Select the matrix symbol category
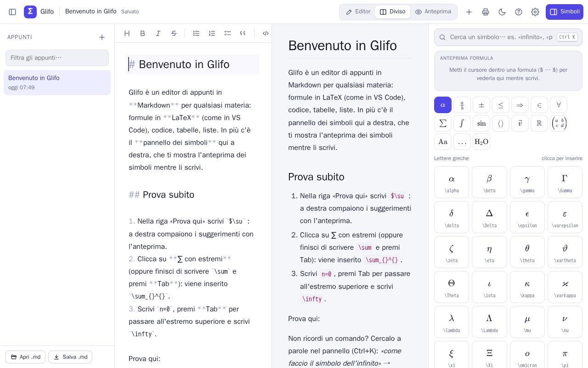 pos(559,123)
